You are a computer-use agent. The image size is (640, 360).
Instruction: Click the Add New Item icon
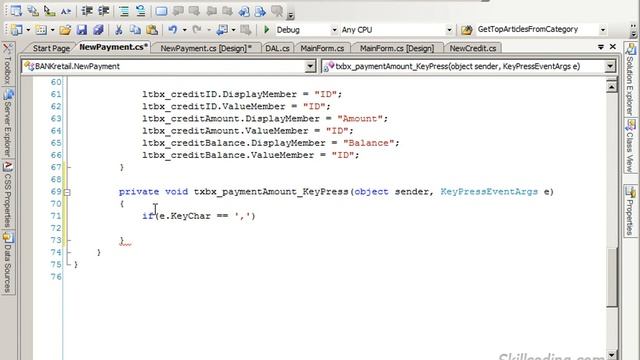(41, 30)
